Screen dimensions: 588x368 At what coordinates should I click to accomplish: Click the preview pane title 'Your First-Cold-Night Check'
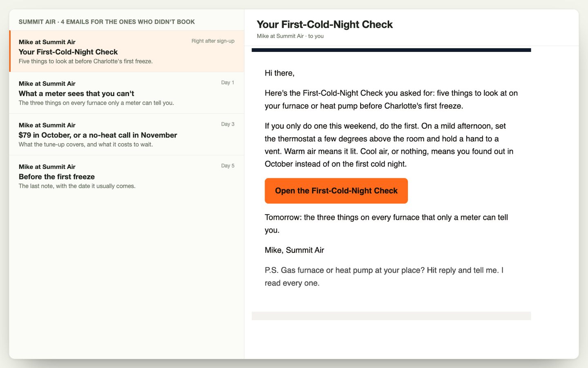[325, 25]
